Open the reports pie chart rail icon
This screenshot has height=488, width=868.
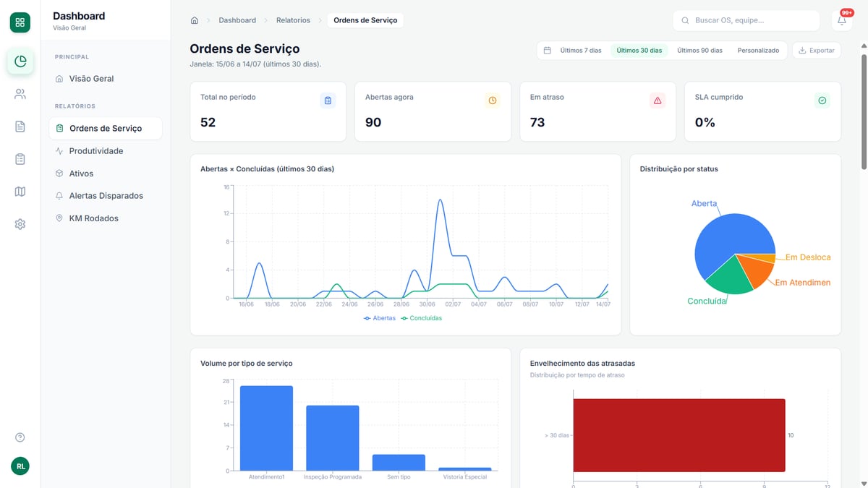point(20,61)
